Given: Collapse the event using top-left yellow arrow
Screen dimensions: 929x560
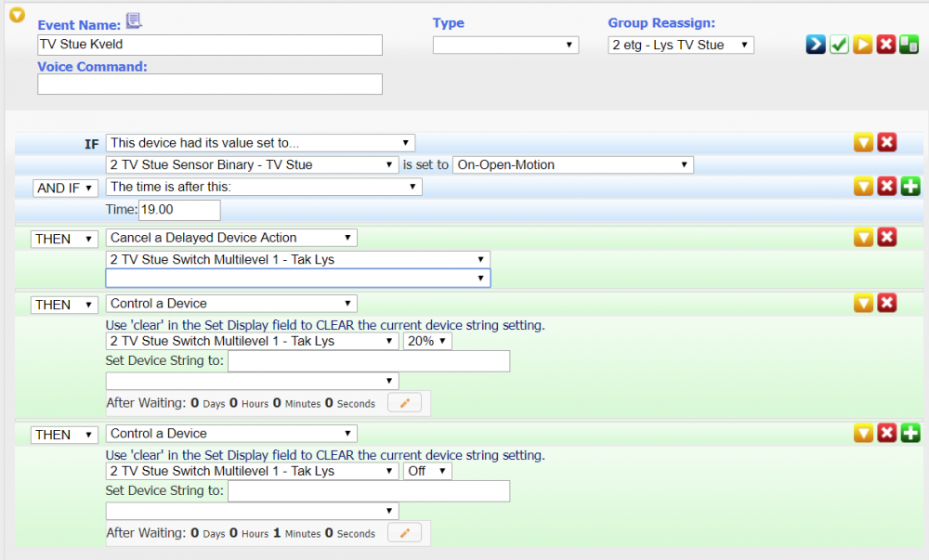Looking at the screenshot, I should tap(17, 15).
